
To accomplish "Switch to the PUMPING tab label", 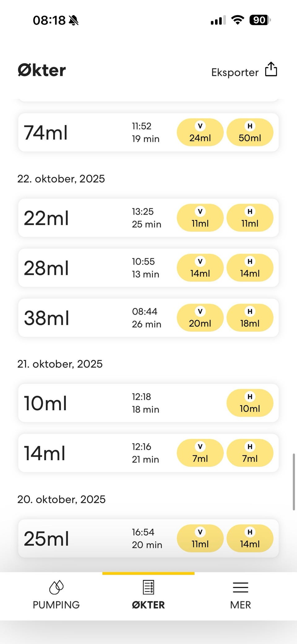I will coord(56,605).
